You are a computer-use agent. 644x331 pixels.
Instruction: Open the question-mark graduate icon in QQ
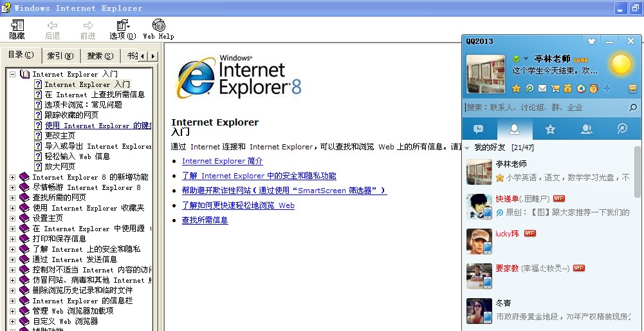593,88
